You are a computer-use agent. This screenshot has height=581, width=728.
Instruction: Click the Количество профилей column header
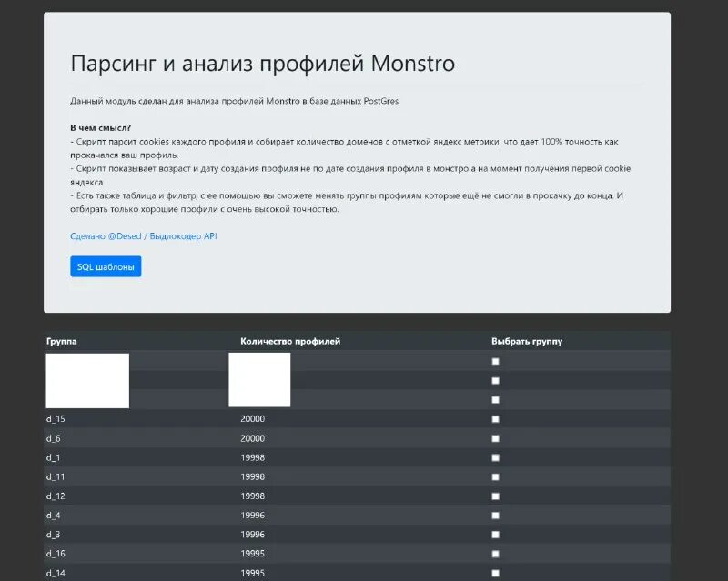coord(290,342)
